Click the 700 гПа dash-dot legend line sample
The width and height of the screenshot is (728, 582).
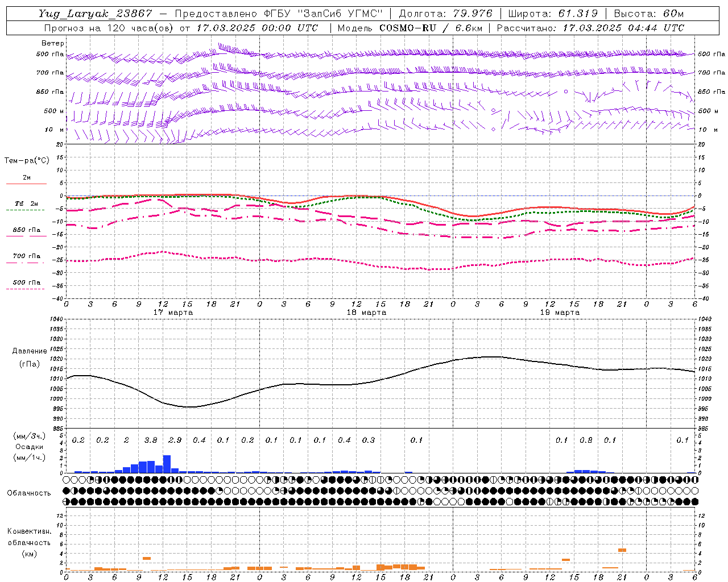point(25,263)
